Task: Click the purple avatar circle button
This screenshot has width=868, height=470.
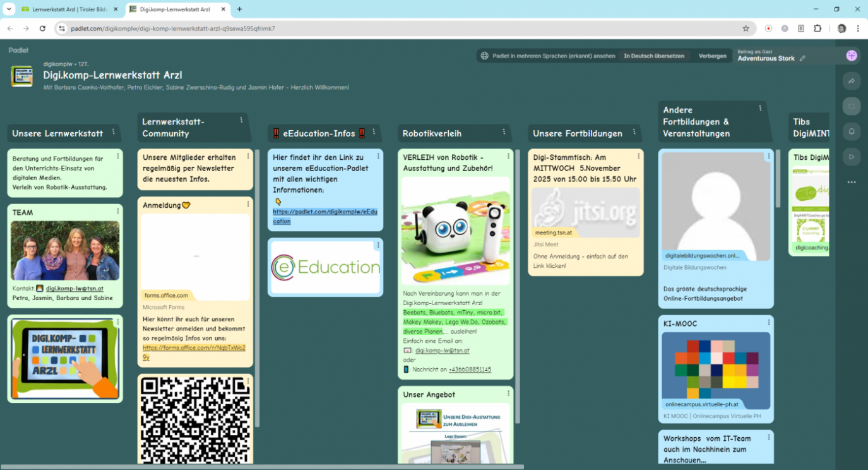Action: [x=852, y=55]
